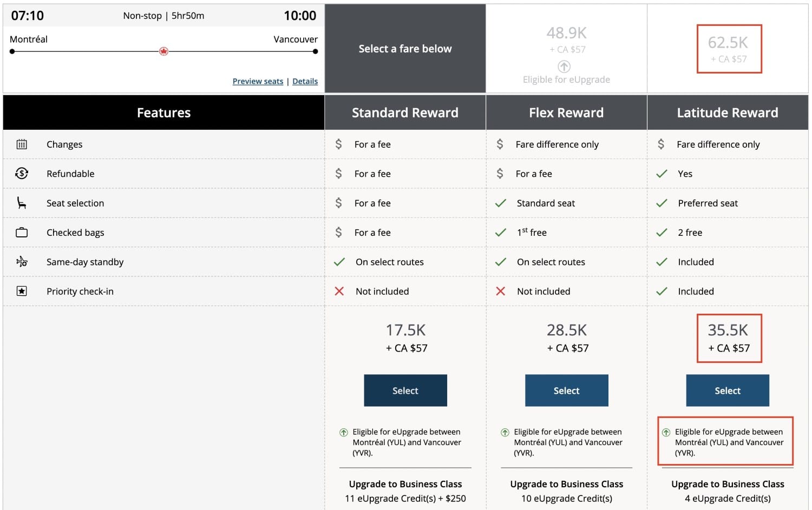Viewport: 812px width, 510px height.
Task: Select the 17.5K Standard Reward fare
Action: click(x=405, y=390)
